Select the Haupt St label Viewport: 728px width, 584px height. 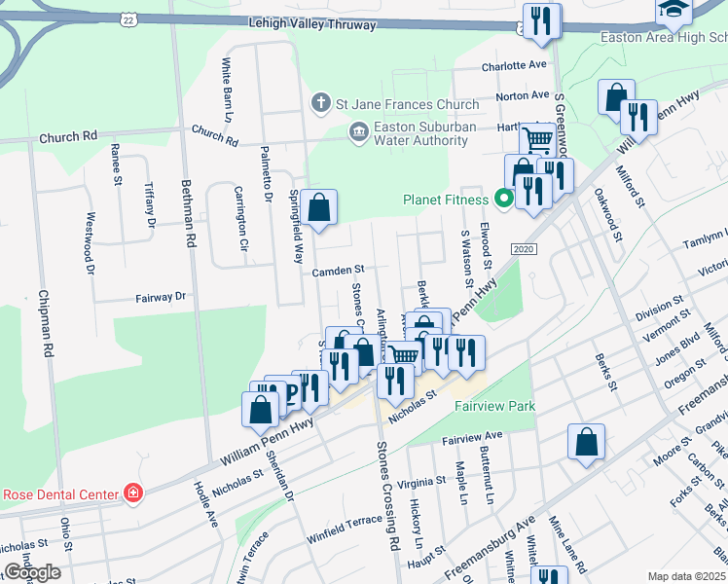pyautogui.click(x=426, y=557)
